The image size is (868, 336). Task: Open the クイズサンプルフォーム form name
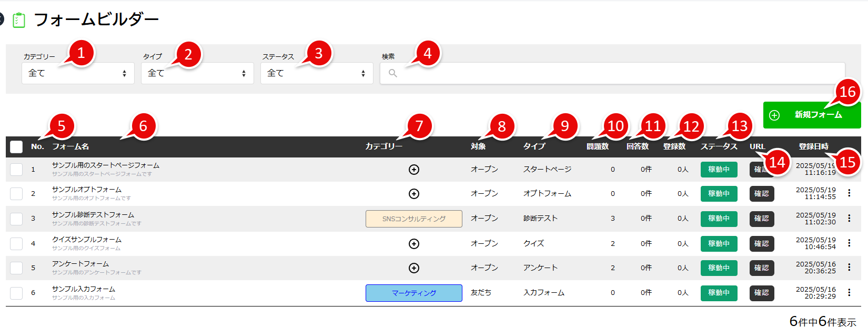pyautogui.click(x=87, y=240)
